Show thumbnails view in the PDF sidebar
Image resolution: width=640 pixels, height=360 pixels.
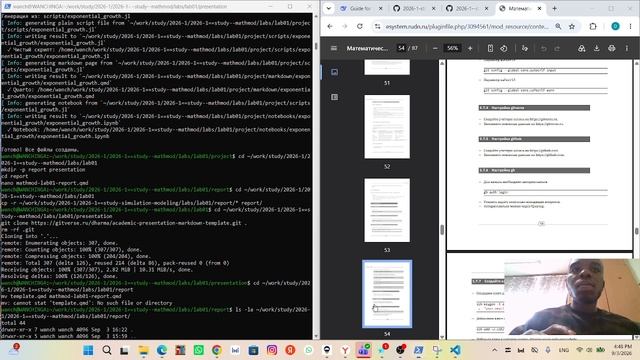click(334, 72)
